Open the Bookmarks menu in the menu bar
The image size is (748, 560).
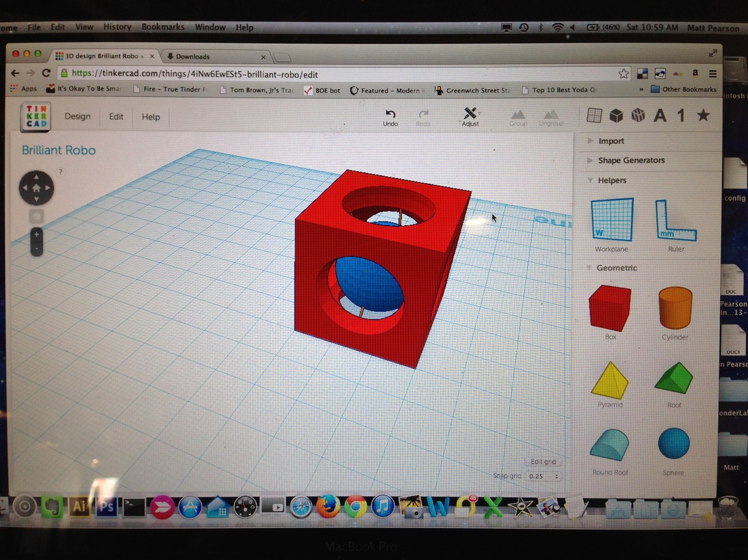[x=163, y=27]
